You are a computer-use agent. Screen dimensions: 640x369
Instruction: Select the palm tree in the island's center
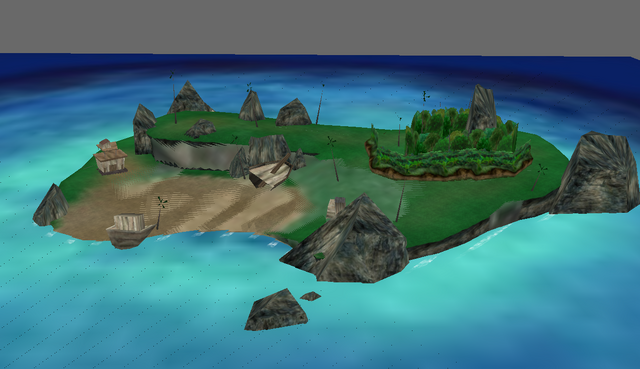pyautogui.click(x=333, y=159)
